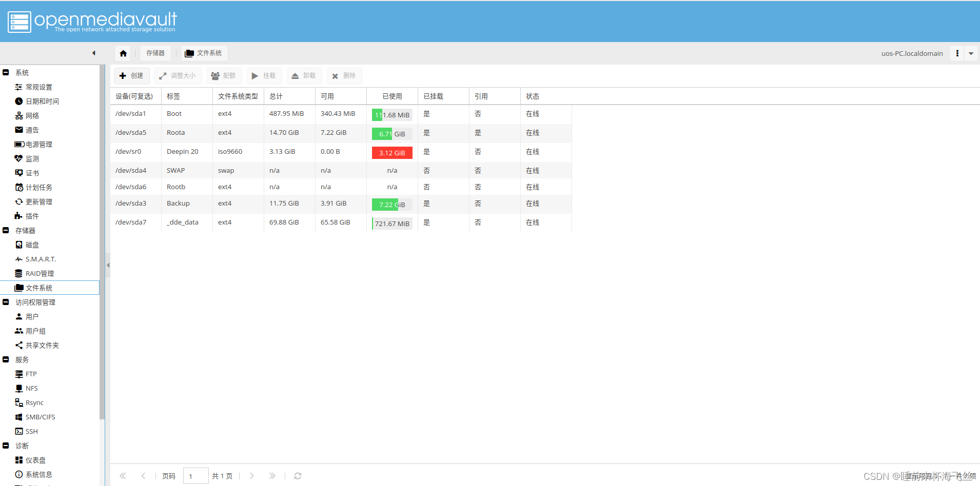Open 监测 monitoring settings
Image resolution: width=980 pixels, height=486 pixels.
[x=32, y=159]
